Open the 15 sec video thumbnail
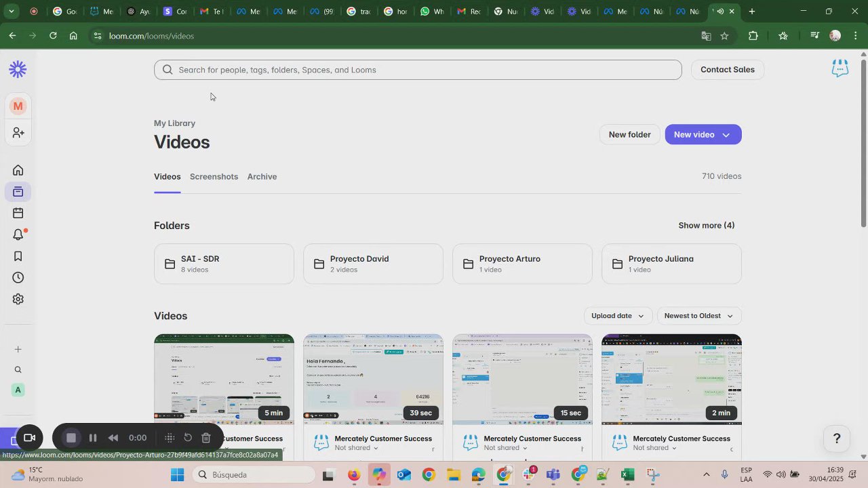Image resolution: width=868 pixels, height=488 pixels. [522, 380]
